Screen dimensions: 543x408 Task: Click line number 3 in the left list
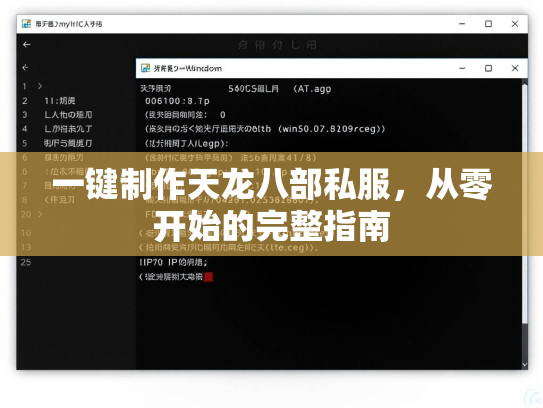pyautogui.click(x=25, y=115)
